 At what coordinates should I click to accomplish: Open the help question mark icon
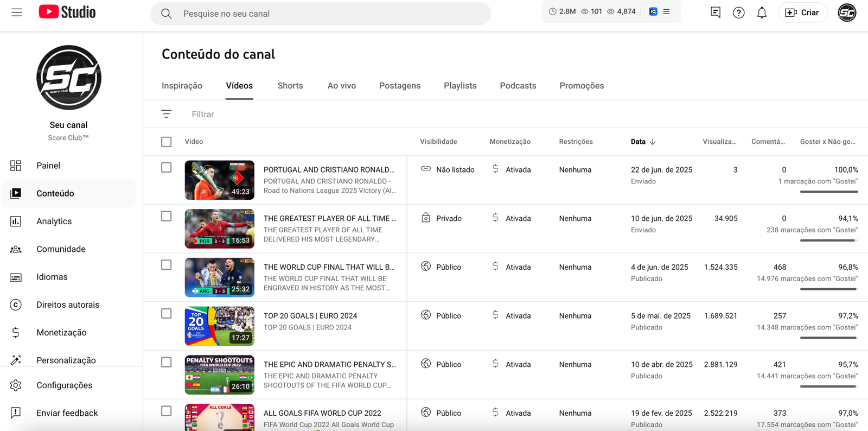click(x=738, y=12)
